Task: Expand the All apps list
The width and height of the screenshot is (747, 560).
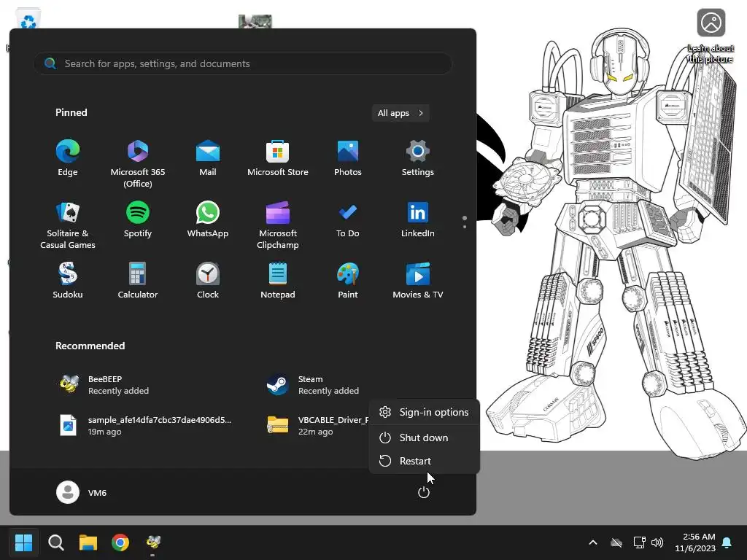Action: [400, 113]
